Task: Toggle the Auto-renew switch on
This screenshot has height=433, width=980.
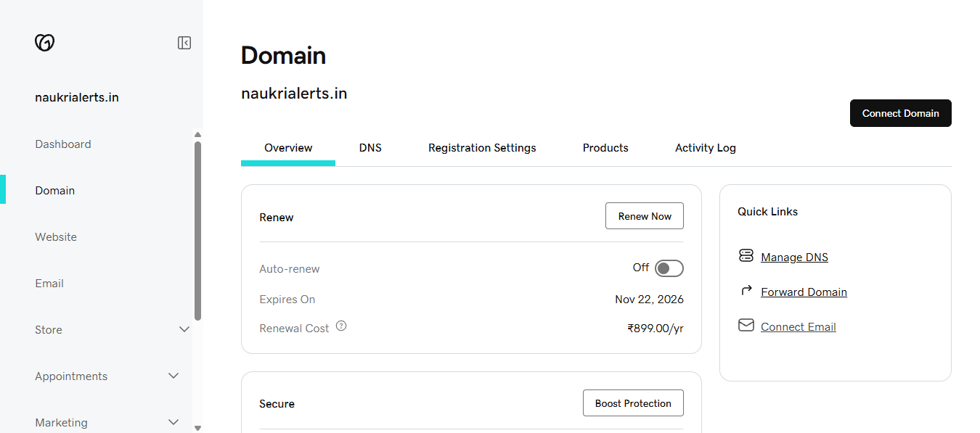Action: 669,268
